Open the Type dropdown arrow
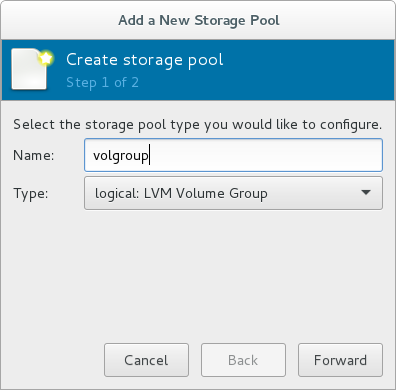The image size is (396, 390). pyautogui.click(x=366, y=193)
